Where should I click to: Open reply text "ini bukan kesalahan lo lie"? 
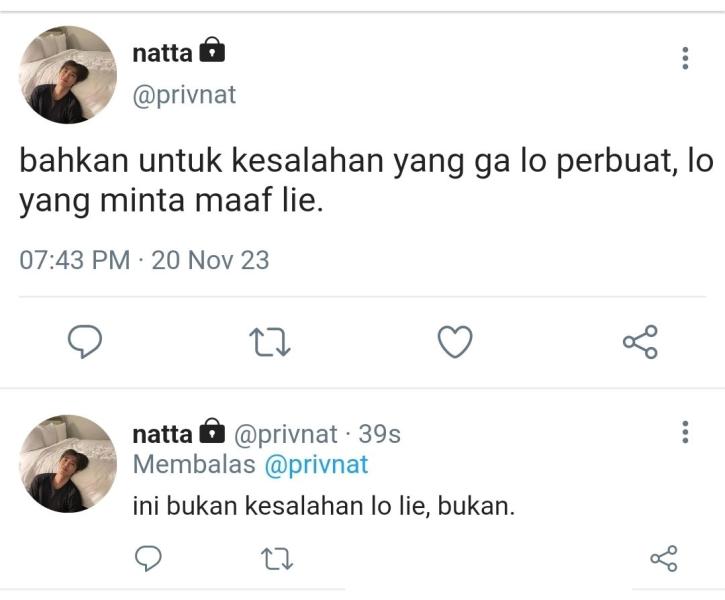click(x=323, y=507)
